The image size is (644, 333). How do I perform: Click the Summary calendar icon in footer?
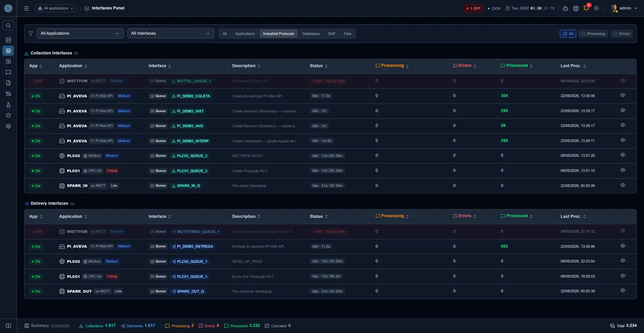tap(27, 326)
